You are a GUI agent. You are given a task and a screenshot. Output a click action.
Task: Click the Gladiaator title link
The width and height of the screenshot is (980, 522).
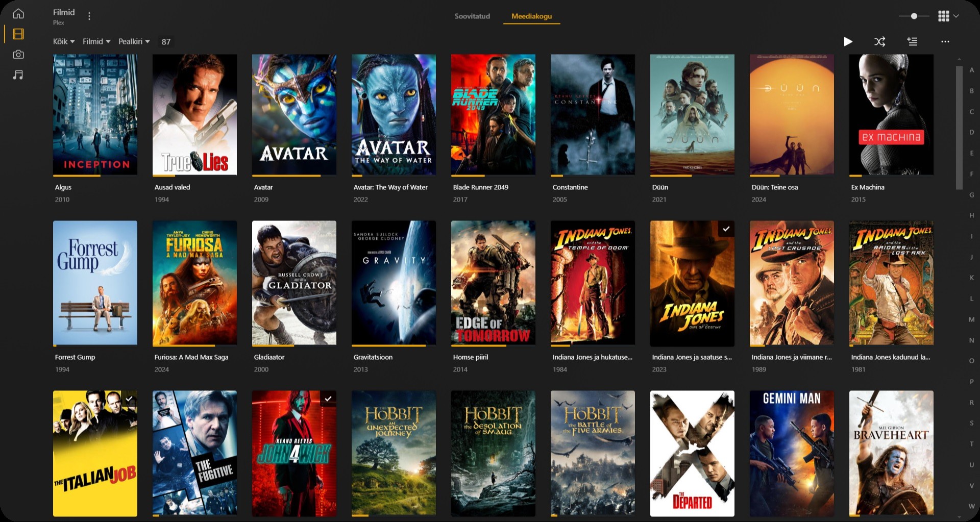point(269,357)
